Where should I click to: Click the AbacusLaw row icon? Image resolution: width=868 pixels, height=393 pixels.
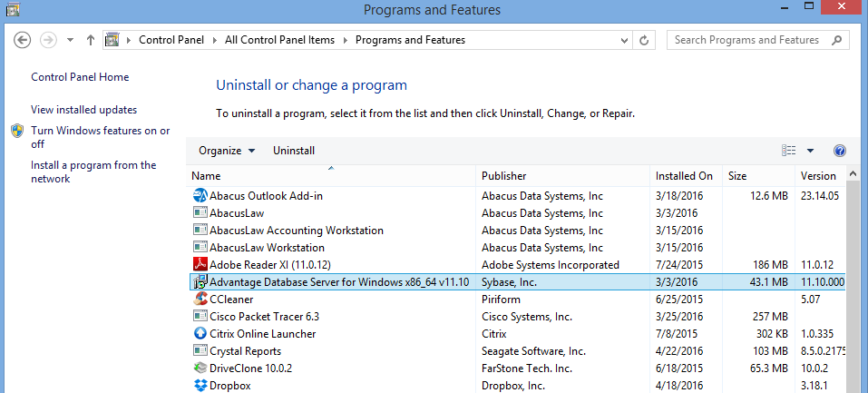200,213
